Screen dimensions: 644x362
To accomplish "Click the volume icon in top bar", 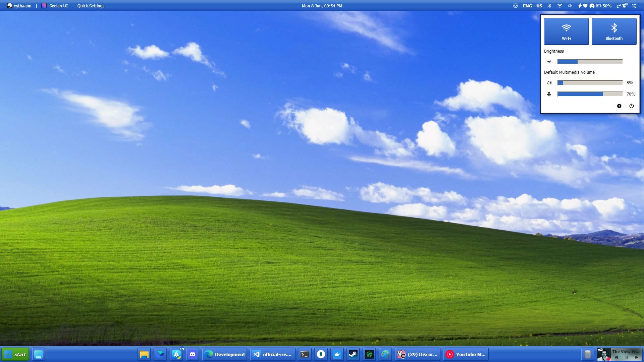I will click(570, 6).
